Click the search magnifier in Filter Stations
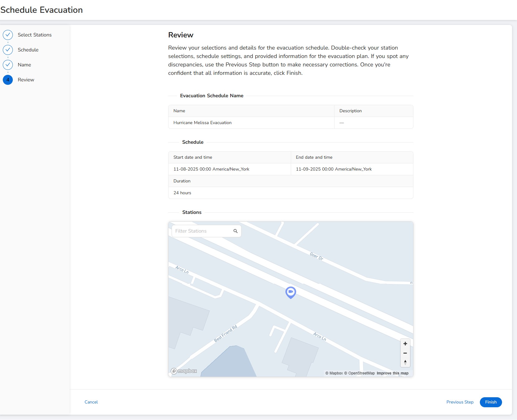The height and width of the screenshot is (420, 517). [236, 231]
